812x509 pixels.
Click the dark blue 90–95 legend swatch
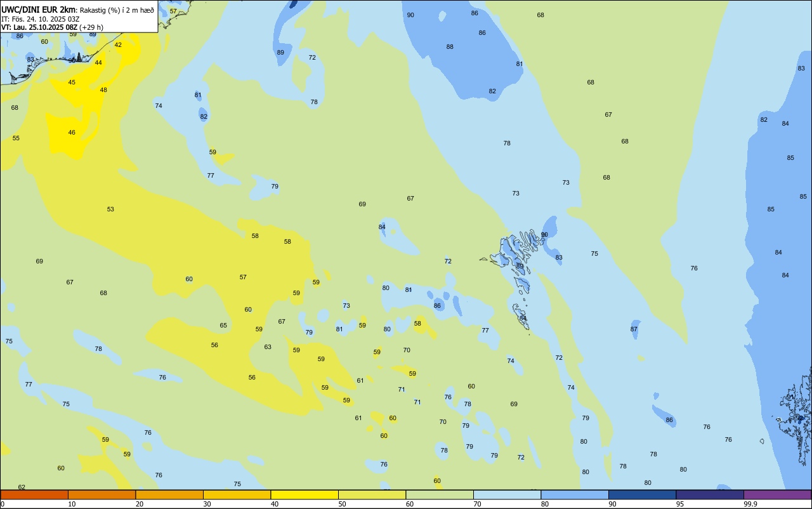pos(642,494)
